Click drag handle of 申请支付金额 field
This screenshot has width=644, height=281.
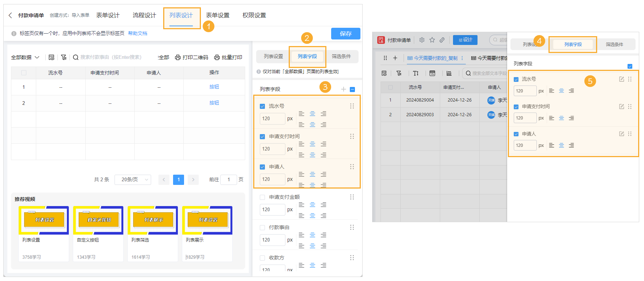pos(352,197)
